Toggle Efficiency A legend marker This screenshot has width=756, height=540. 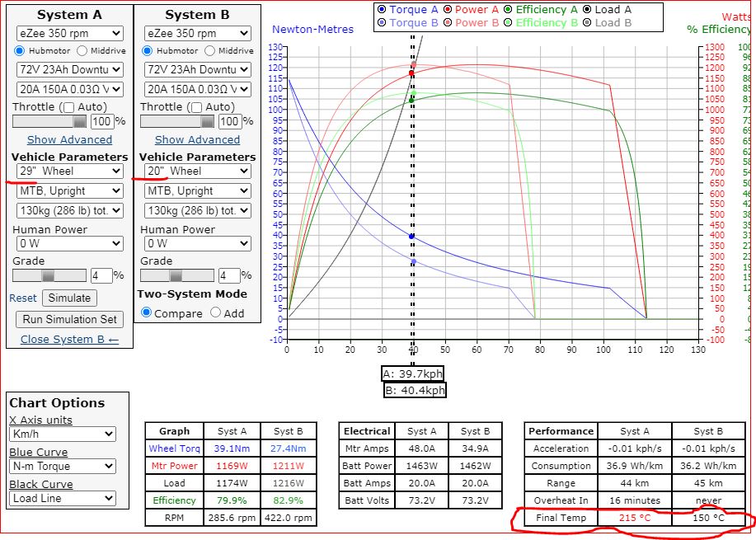point(507,10)
